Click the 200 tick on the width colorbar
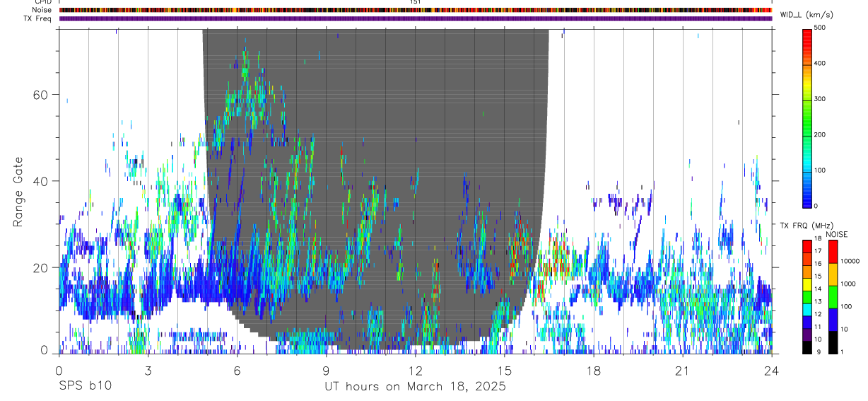The width and height of the screenshot is (868, 401). click(820, 134)
